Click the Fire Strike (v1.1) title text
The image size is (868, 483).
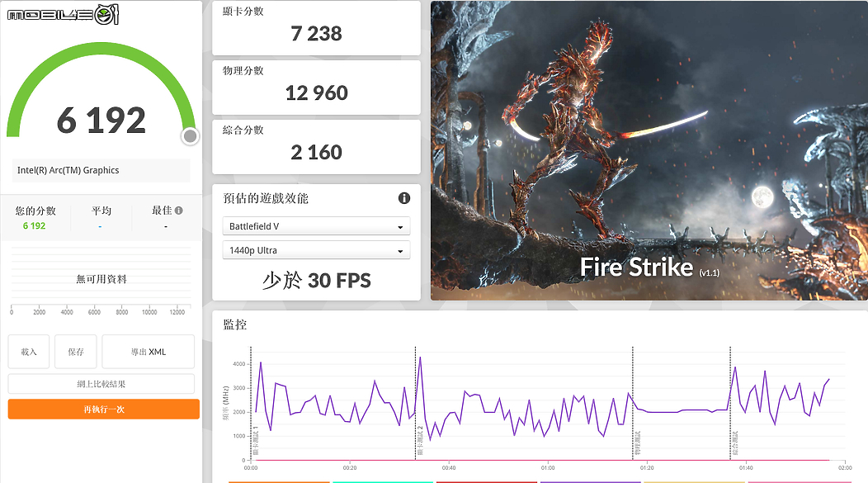tap(649, 268)
